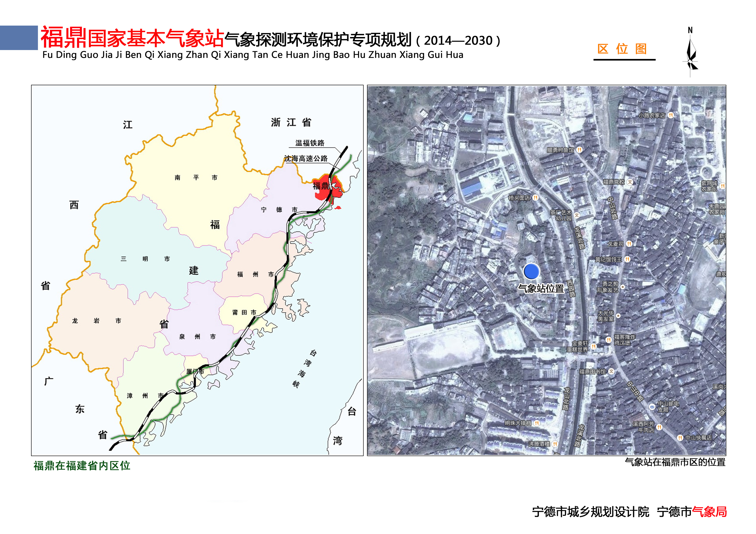Image resolution: width=756 pixels, height=534 pixels.
Task: Click restaurant icon next to 桥头面店
Action: tap(536, 198)
